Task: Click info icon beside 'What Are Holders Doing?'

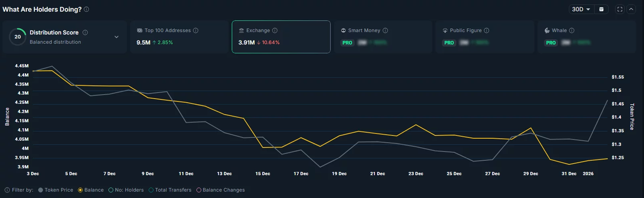Action: click(86, 9)
